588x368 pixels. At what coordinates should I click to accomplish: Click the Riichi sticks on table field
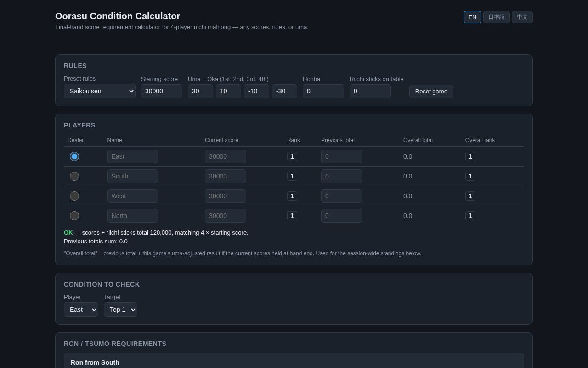(x=370, y=91)
